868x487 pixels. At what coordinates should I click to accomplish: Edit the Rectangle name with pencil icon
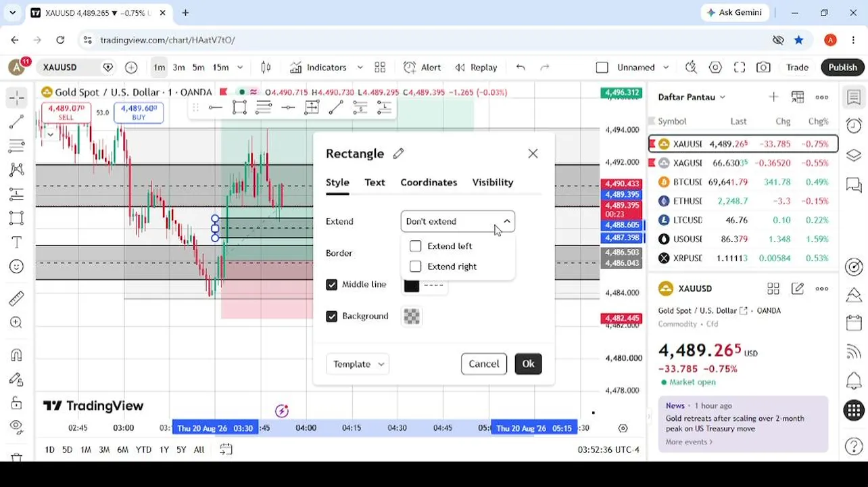[x=398, y=154]
